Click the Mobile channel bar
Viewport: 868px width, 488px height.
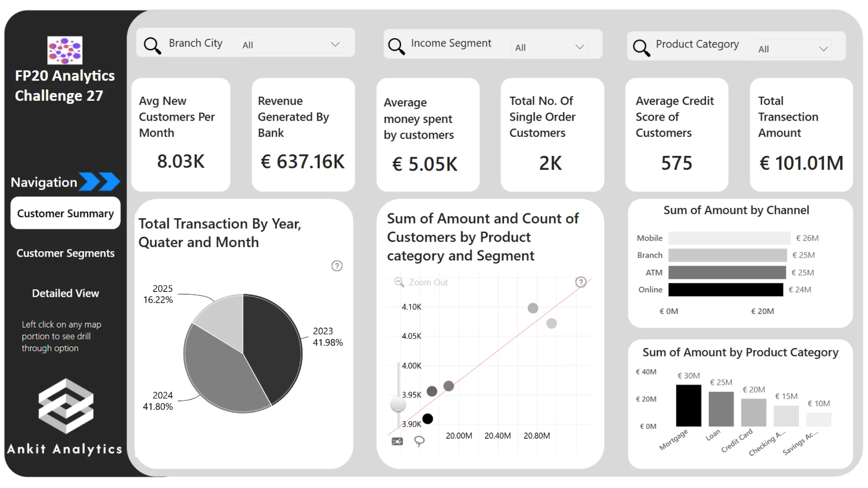pyautogui.click(x=729, y=238)
